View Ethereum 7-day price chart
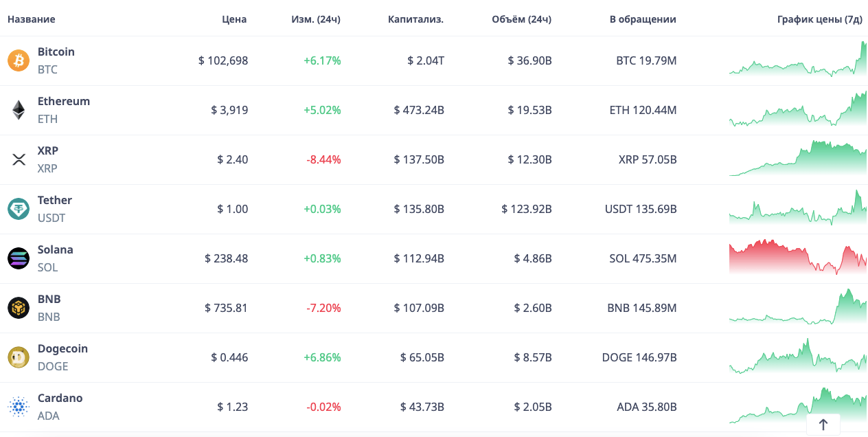868x437 pixels. (x=798, y=109)
